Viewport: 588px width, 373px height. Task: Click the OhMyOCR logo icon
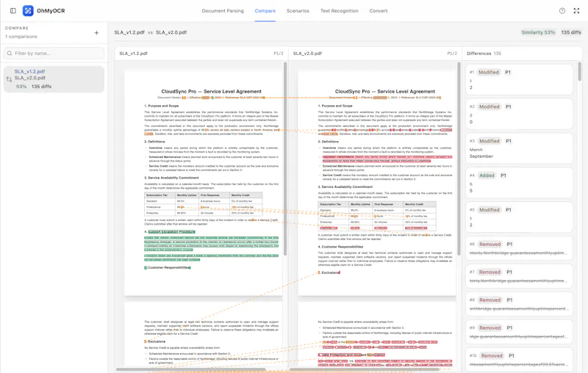28,11
